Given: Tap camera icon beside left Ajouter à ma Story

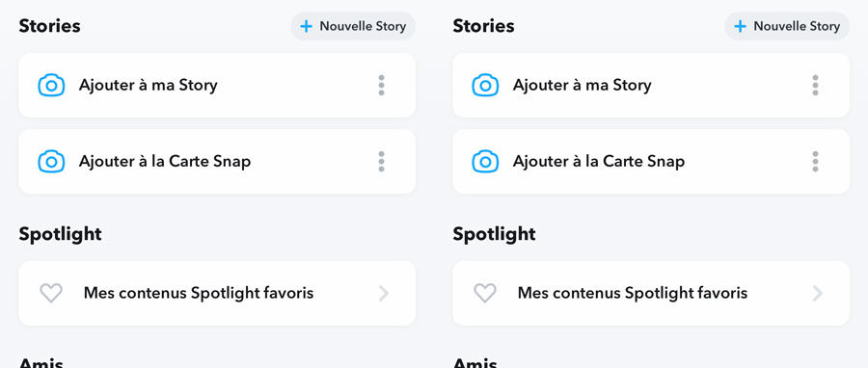Looking at the screenshot, I should (51, 85).
